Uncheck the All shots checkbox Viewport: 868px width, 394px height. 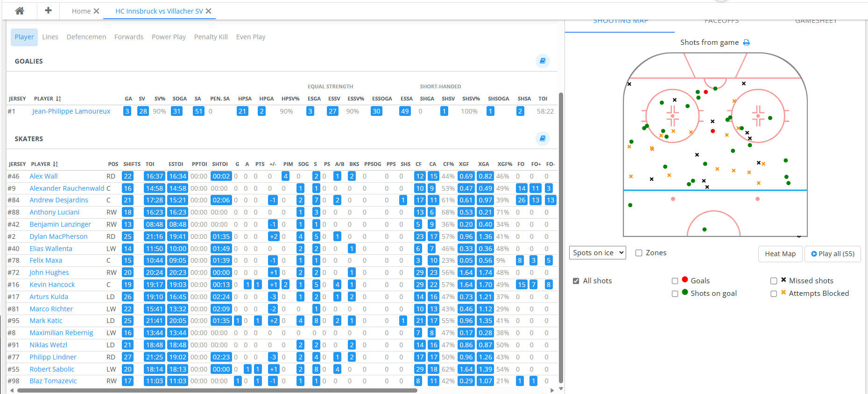[576, 281]
